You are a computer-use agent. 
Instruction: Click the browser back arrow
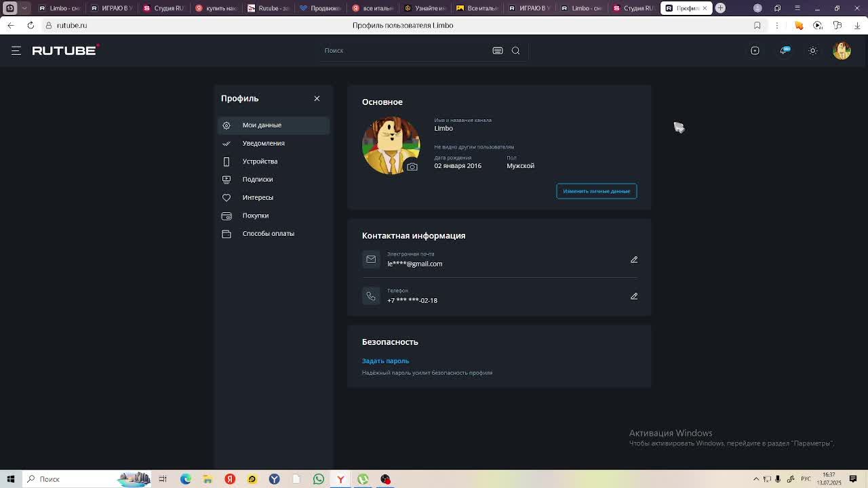(x=11, y=25)
